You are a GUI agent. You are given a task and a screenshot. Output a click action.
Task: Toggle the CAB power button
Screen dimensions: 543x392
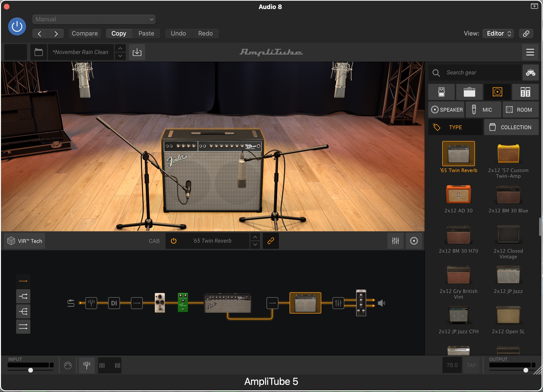coord(174,241)
